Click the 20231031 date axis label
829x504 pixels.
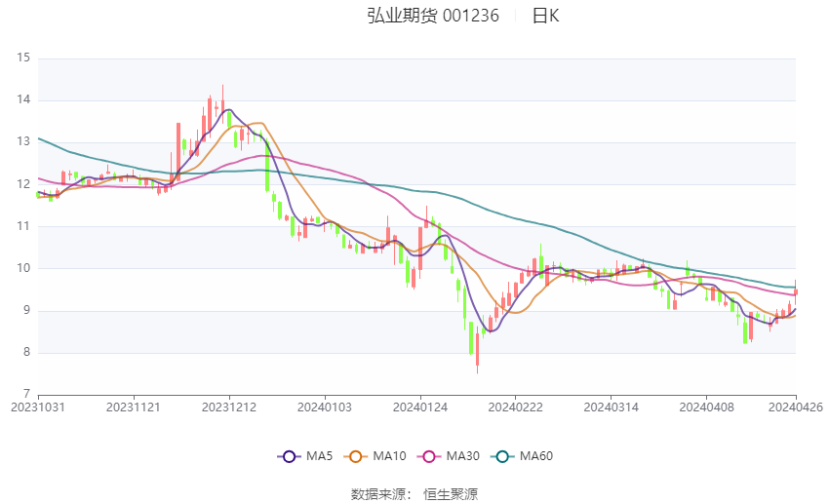(38, 407)
